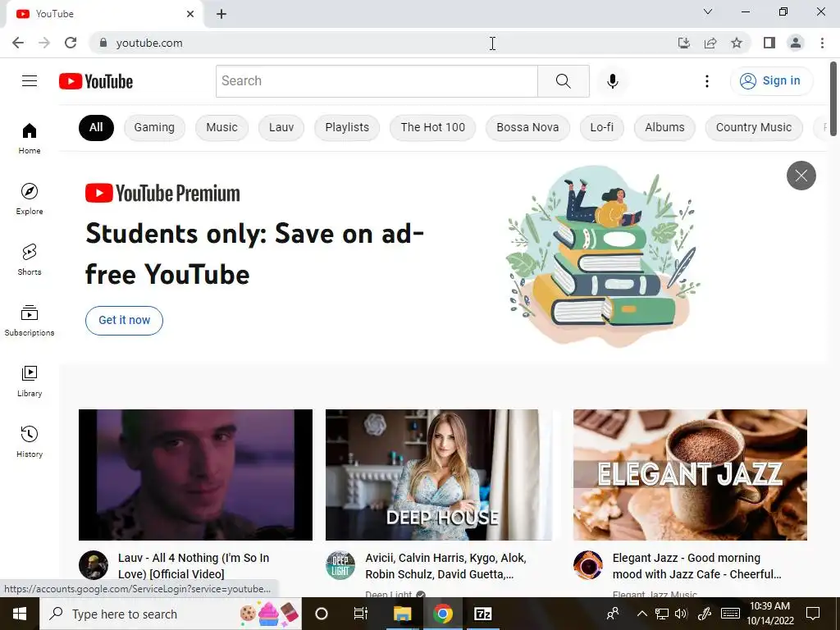Open Avicii, Calvin Harris video title
The width and height of the screenshot is (840, 630).
(x=445, y=566)
